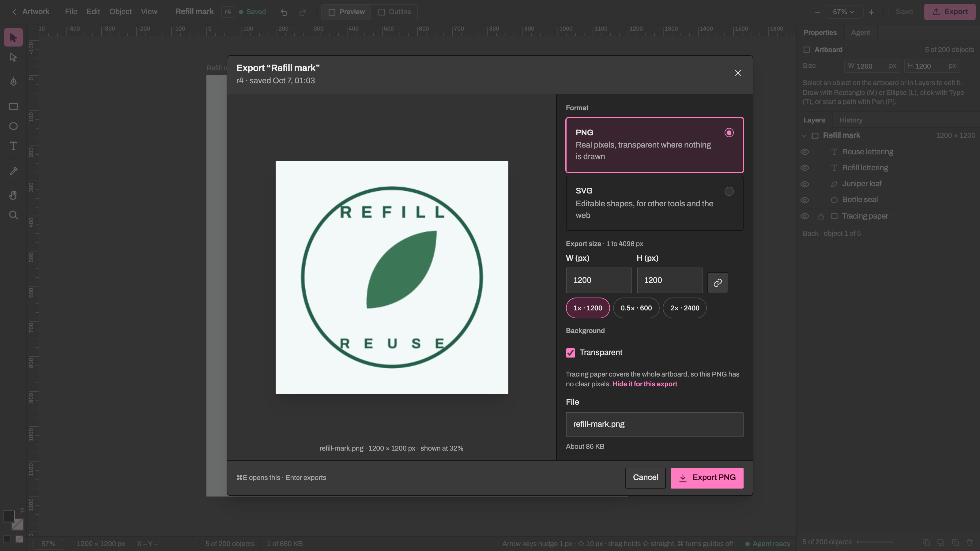Click the Export PNG button
The width and height of the screenshot is (980, 551).
point(707,478)
